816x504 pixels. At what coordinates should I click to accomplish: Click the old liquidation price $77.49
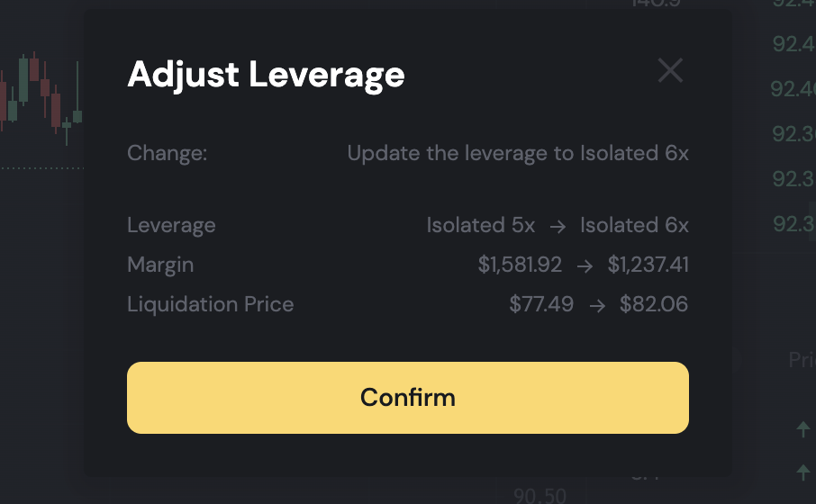541,304
